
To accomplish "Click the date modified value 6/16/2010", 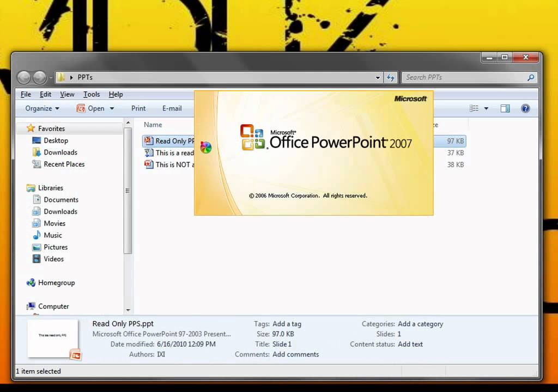I will pos(186,344).
